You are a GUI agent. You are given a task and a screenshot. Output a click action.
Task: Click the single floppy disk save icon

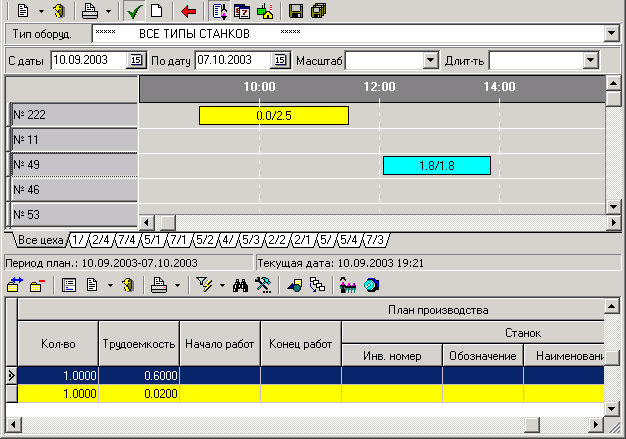pos(296,11)
